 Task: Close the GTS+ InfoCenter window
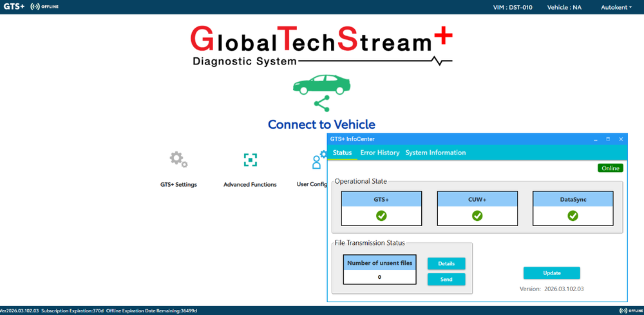(621, 140)
